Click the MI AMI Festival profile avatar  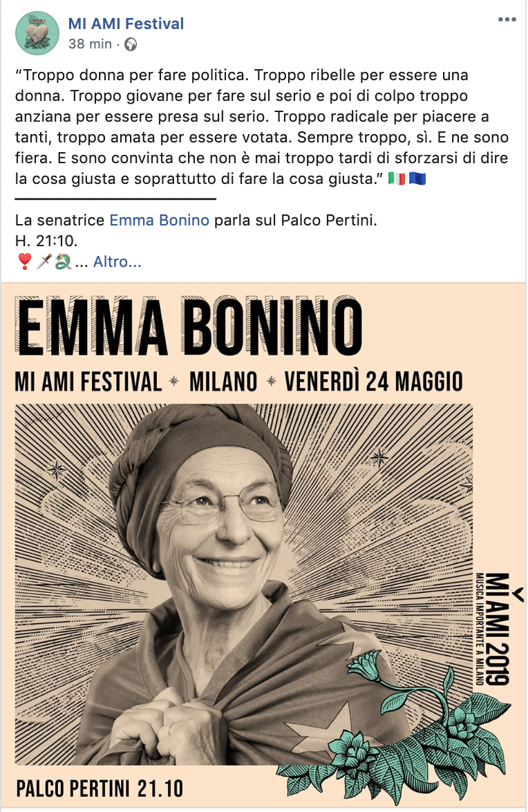pos(37,33)
